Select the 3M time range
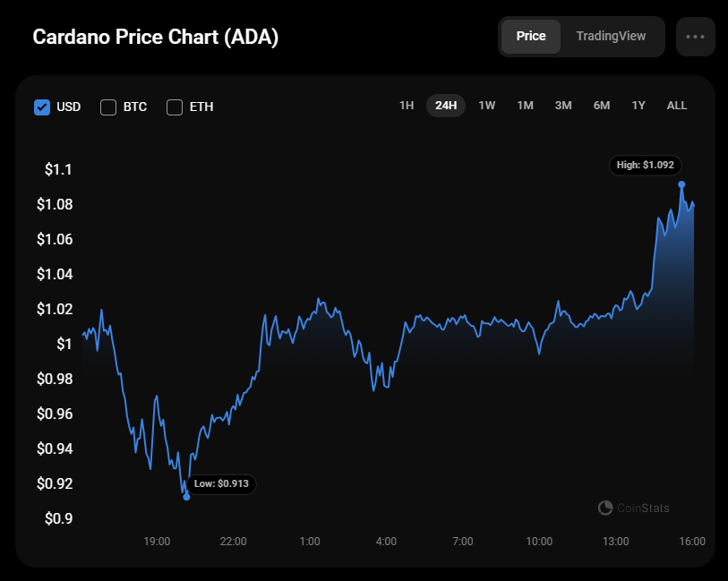 (563, 106)
